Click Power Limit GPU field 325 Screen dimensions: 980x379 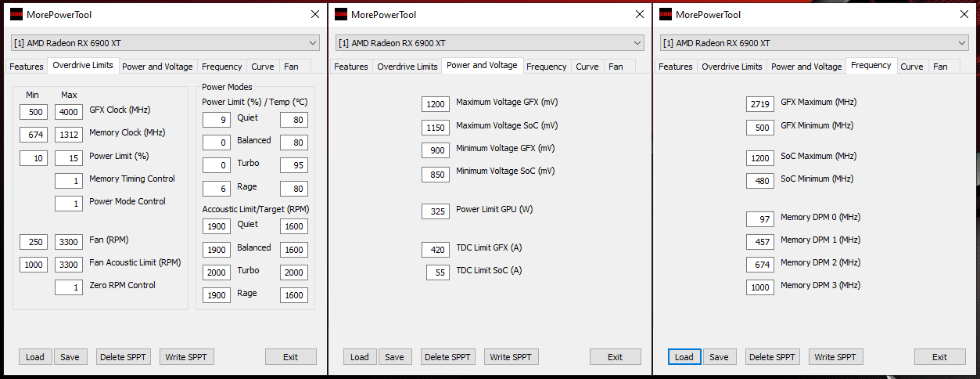coord(436,211)
